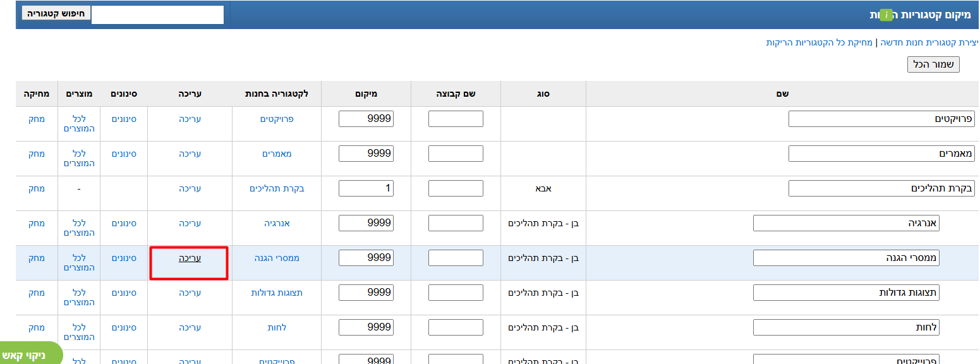Image resolution: width=980 pixels, height=364 pixels.
Task: Click the green info icon in the page title
Action: pos(886,15)
